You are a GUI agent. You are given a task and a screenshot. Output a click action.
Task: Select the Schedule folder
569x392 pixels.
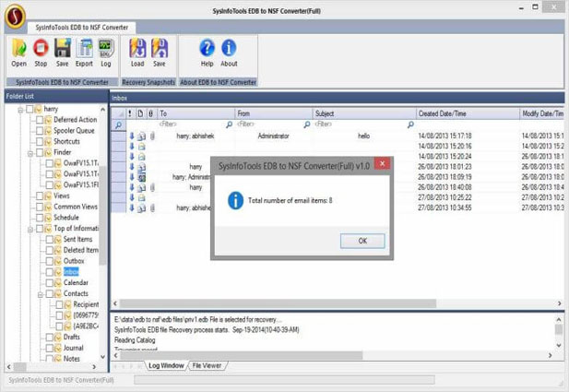tap(66, 218)
